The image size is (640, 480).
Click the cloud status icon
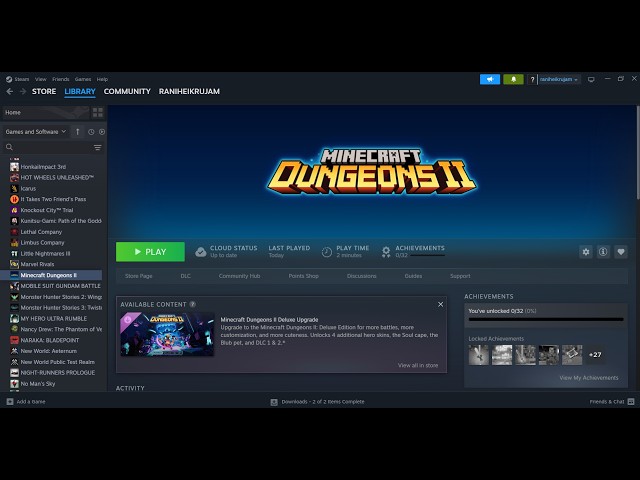coord(200,252)
